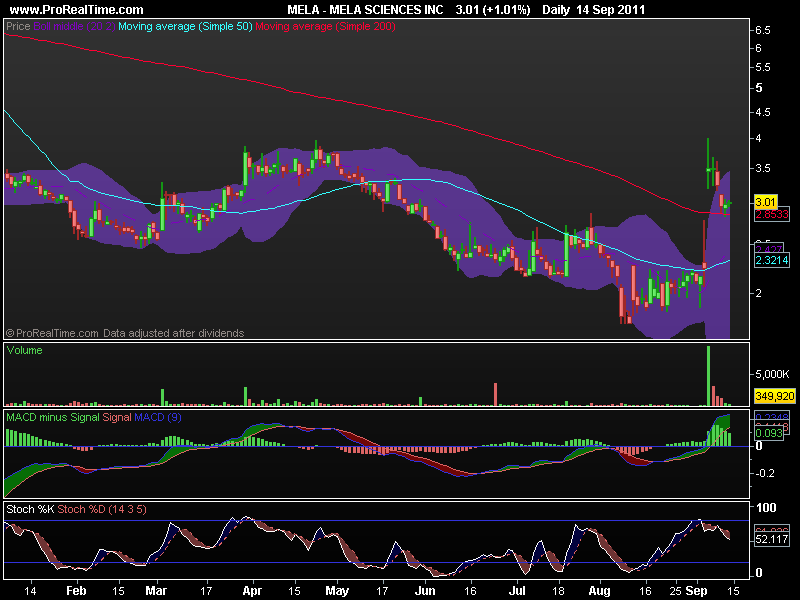Click the Mar date axis label
Image resolution: width=800 pixels, height=600 pixels.
[x=156, y=591]
